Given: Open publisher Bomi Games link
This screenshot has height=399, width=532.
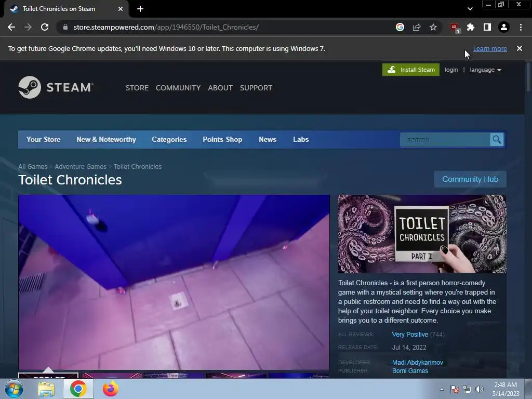Looking at the screenshot, I should 410,371.
